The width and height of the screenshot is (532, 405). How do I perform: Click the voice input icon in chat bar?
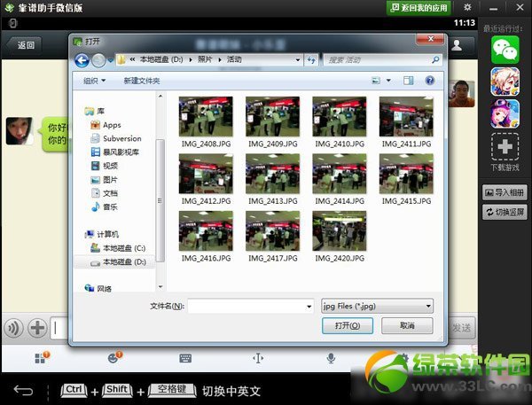(x=13, y=328)
